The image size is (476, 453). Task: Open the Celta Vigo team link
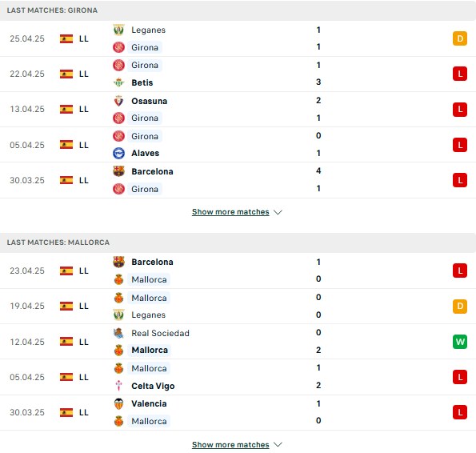153,386
